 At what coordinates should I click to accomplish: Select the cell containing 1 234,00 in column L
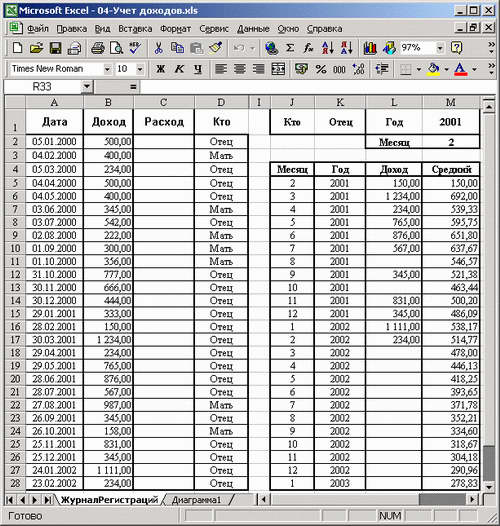pyautogui.click(x=393, y=196)
